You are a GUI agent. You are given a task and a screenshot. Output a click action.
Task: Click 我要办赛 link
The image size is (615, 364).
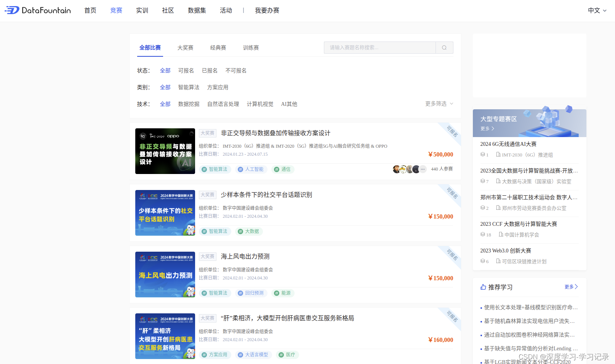click(x=267, y=10)
